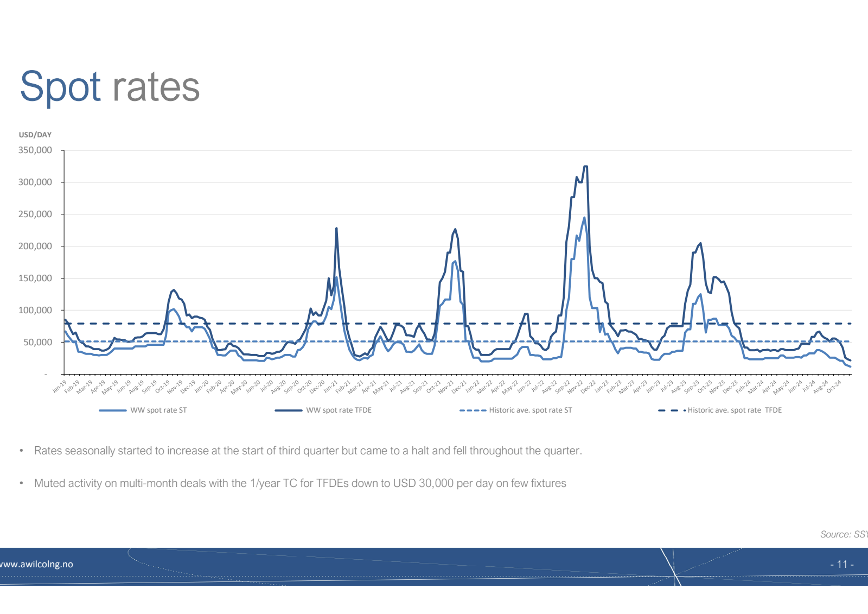Click the page number '- 11 -'

842,564
